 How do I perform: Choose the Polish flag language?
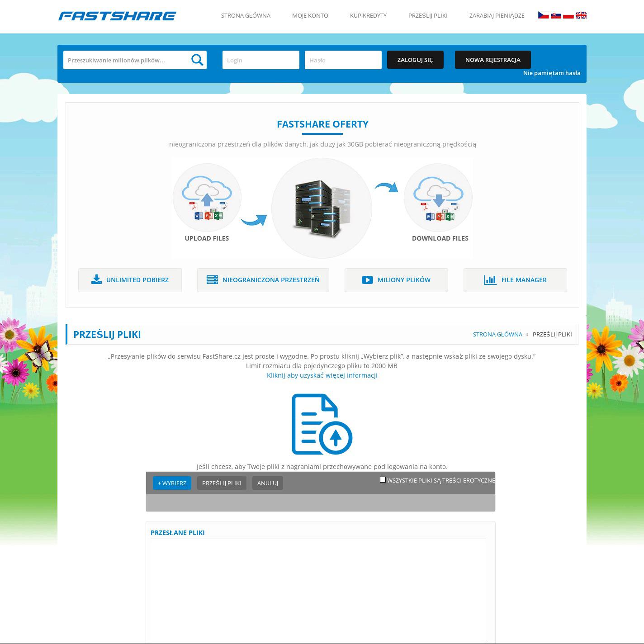coord(568,15)
